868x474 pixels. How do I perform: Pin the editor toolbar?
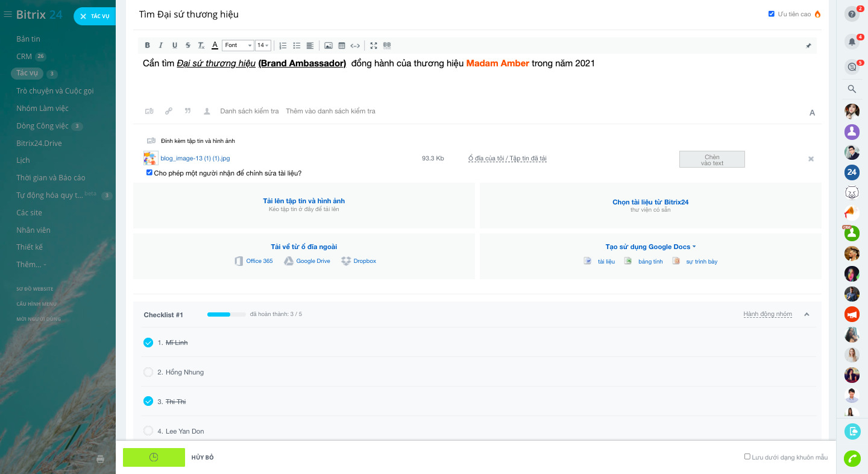(x=809, y=45)
